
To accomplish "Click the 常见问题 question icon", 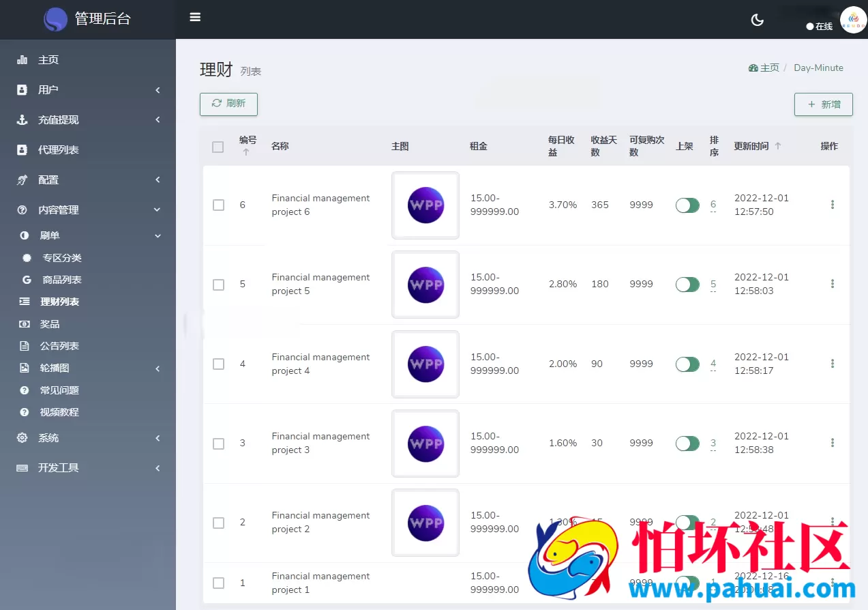I will pos(25,390).
